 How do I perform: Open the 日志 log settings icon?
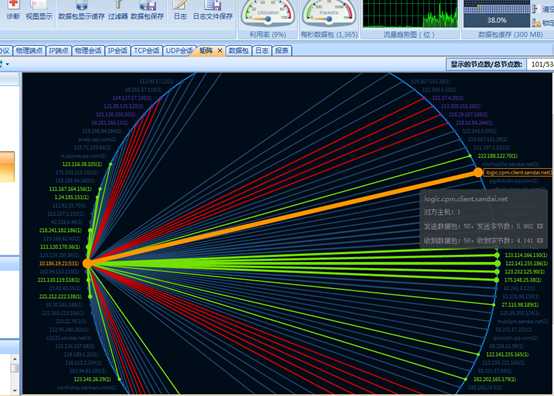coord(180,10)
